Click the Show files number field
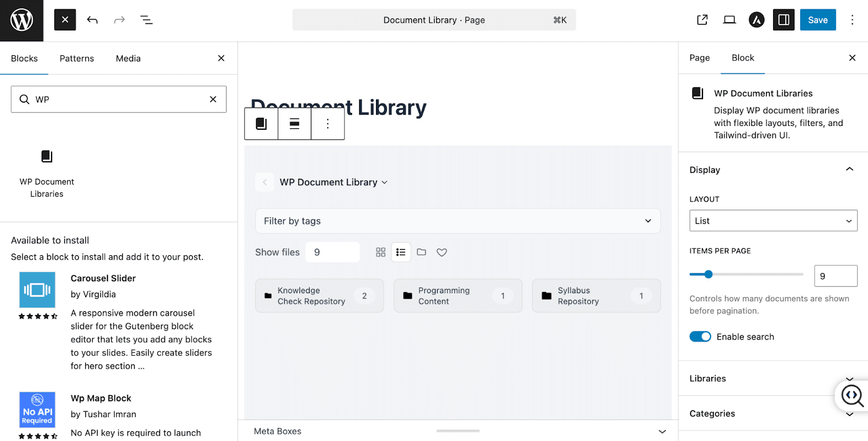Viewport: 868px width, 441px height. coord(332,252)
